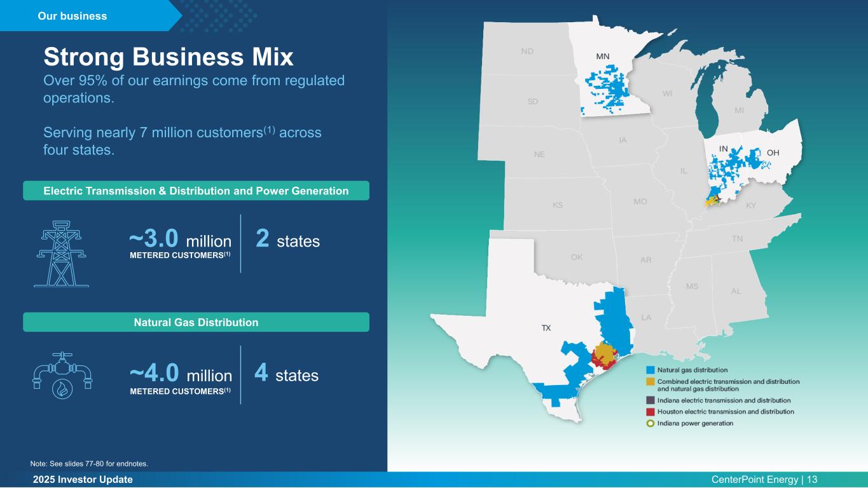Viewport: 868px width, 488px height.
Task: Click the 'Natural gas distribution' legend label
Action: click(692, 370)
